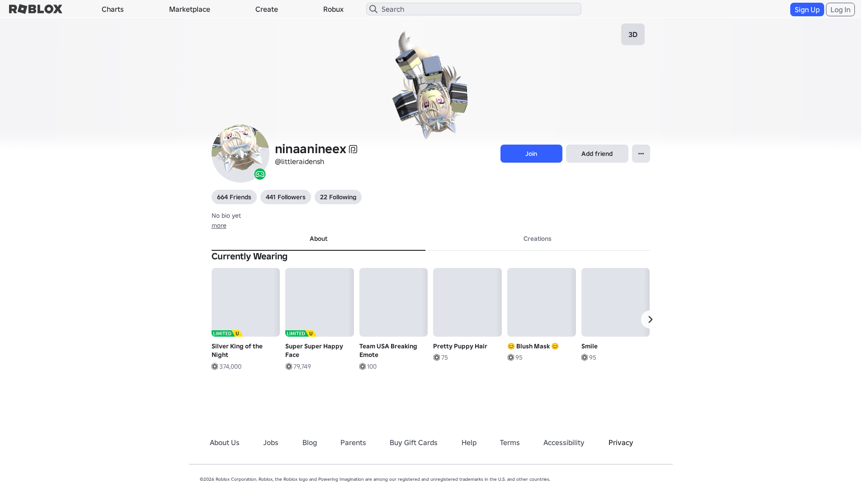Viewport: 868px width, 488px height.
Task: Click the Roblox logo
Action: [36, 9]
